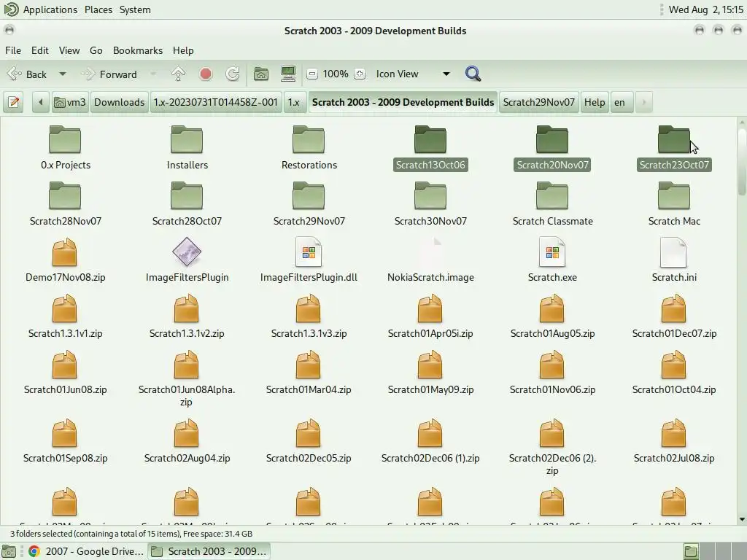Select the Scratch.exe file

click(552, 260)
